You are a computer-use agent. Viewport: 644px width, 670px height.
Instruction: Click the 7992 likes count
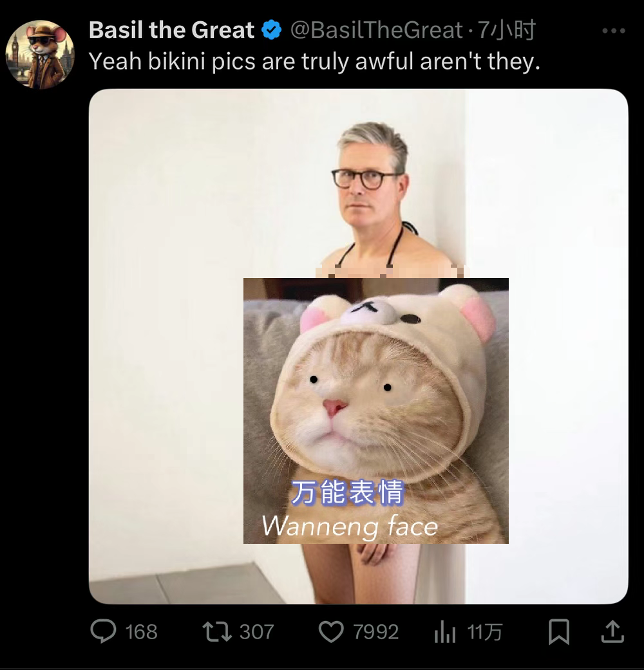click(x=376, y=632)
